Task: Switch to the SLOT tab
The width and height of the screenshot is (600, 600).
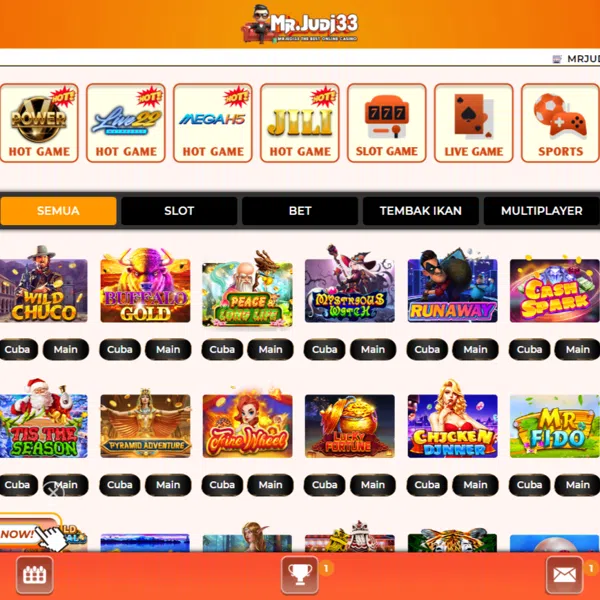Action: point(179,211)
